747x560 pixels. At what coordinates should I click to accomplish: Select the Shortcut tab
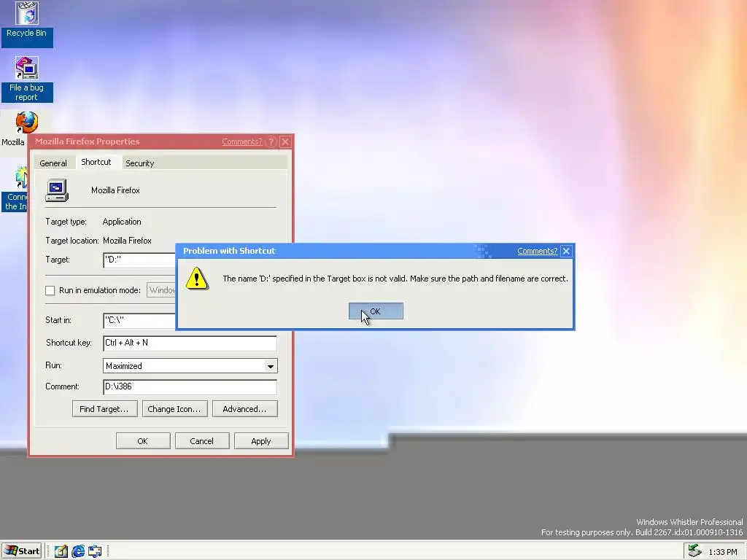coord(96,162)
